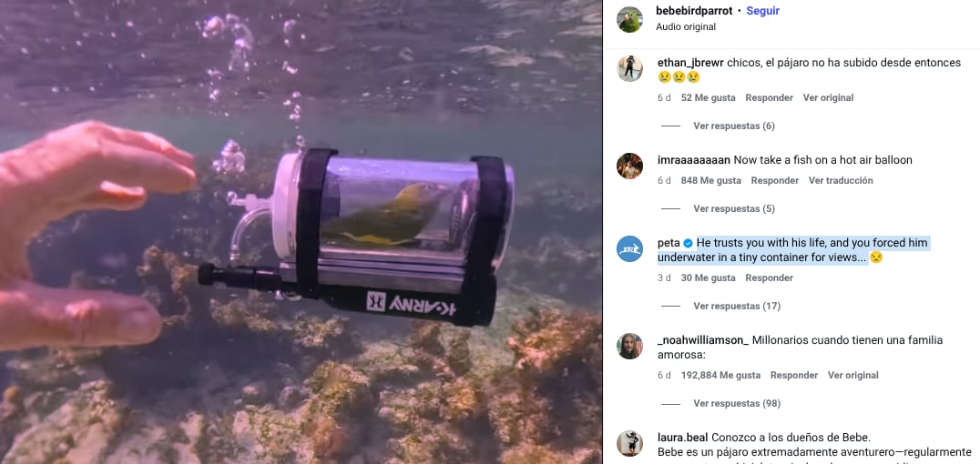Screen dimensions: 980x464
Task: Open laura.beal's profile avatar
Action: point(629,443)
